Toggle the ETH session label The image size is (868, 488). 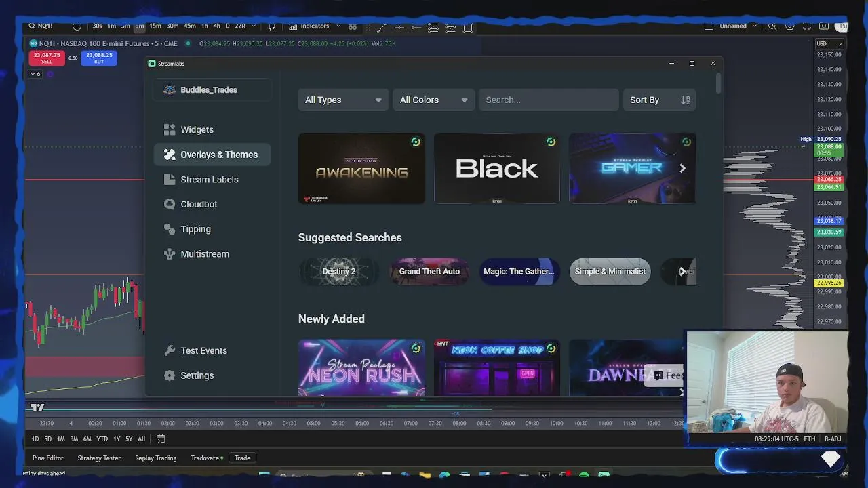tap(810, 439)
